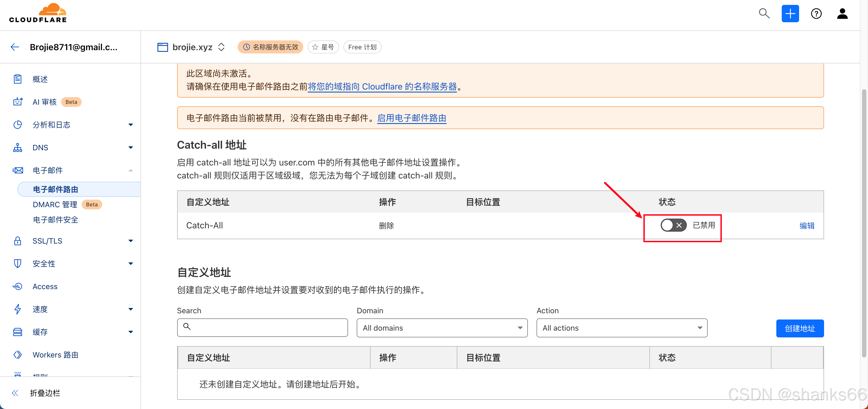Click the brojie.xyz domain switcher arrows
The height and width of the screenshot is (409, 868).
pos(221,47)
